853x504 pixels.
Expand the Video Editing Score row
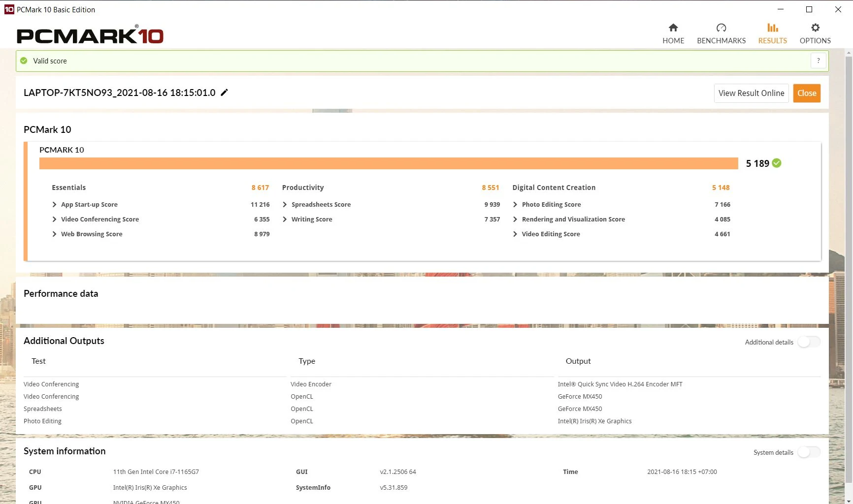click(x=515, y=234)
